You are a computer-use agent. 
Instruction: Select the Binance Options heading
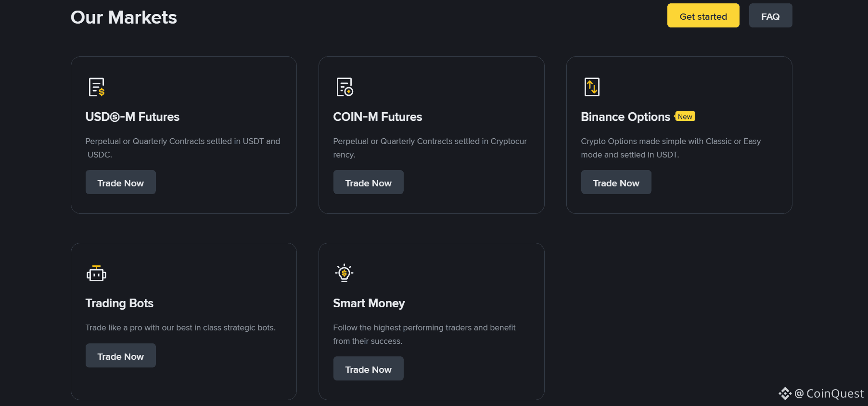[x=625, y=117]
